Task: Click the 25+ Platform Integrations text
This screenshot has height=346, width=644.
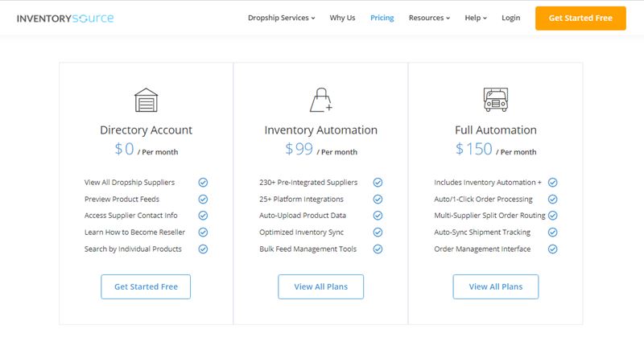Action: point(301,199)
